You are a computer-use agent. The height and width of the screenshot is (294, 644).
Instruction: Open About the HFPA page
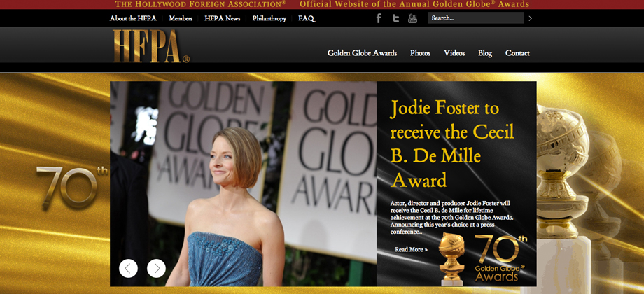coord(133,18)
